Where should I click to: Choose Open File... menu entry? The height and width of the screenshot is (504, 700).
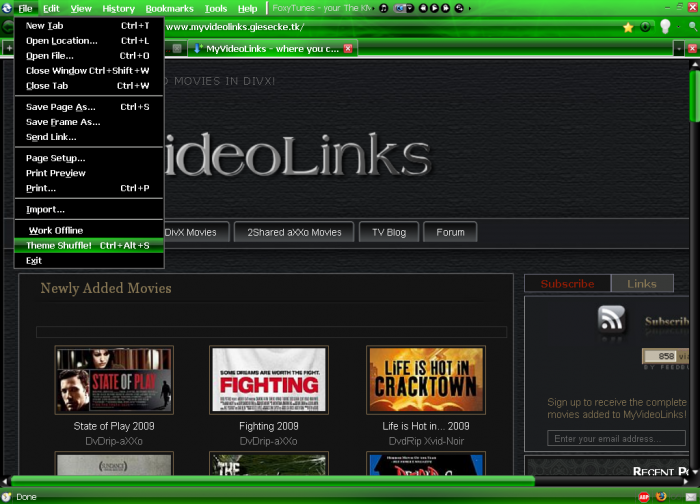coord(89,56)
